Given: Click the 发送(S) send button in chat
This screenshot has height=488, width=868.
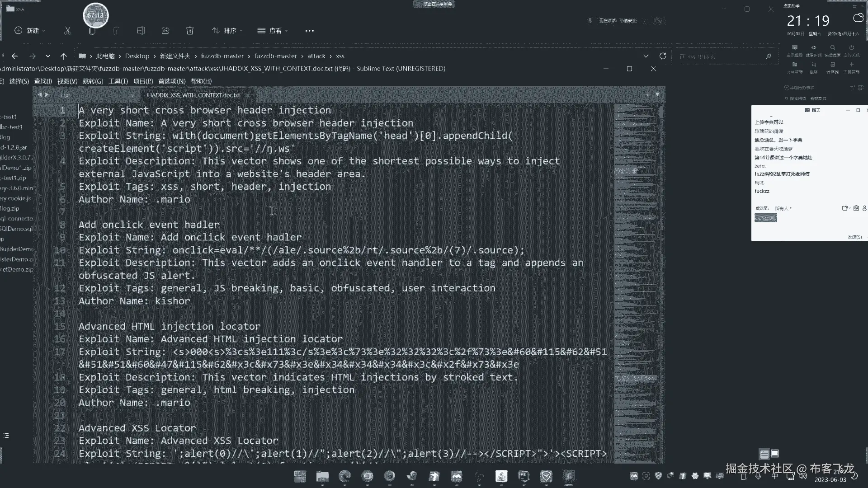Looking at the screenshot, I should (x=854, y=237).
